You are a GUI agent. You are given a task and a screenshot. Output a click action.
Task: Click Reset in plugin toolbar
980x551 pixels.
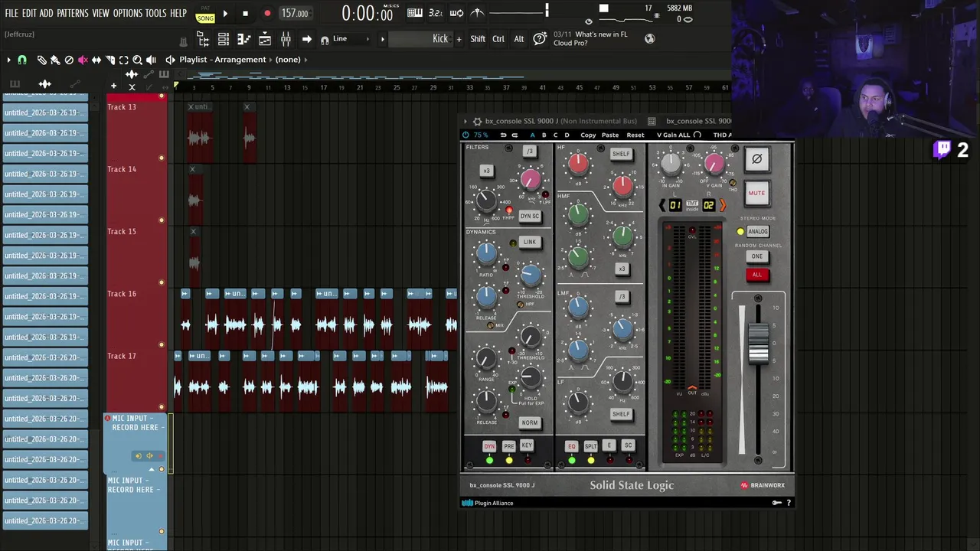[x=635, y=135]
